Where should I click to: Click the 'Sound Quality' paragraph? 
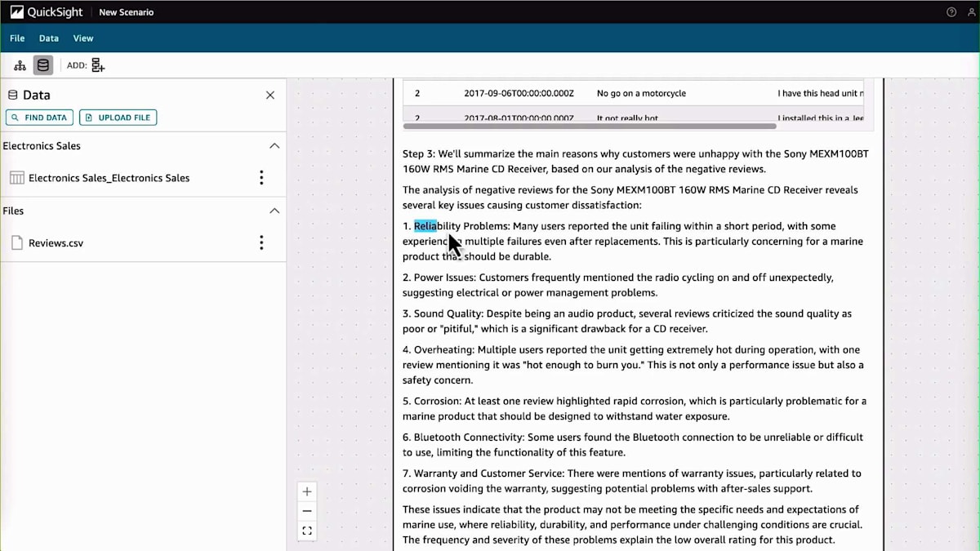click(x=627, y=321)
